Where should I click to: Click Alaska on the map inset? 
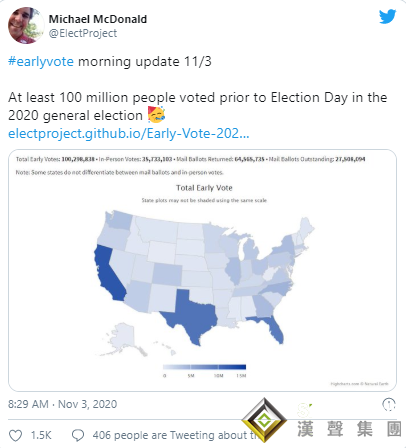click(x=125, y=338)
